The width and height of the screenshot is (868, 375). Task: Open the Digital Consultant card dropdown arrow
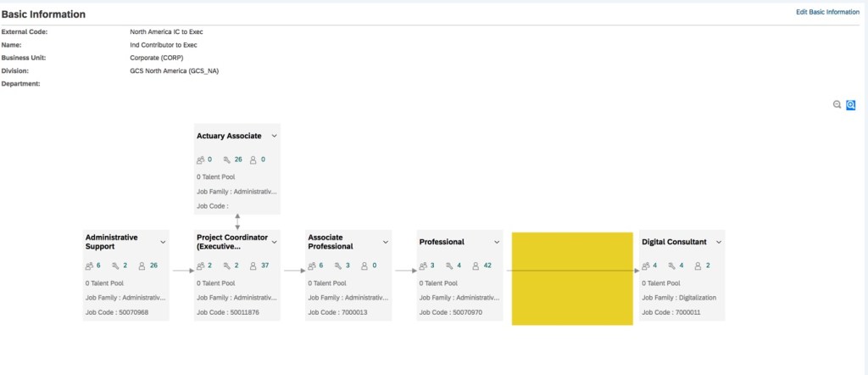point(719,242)
